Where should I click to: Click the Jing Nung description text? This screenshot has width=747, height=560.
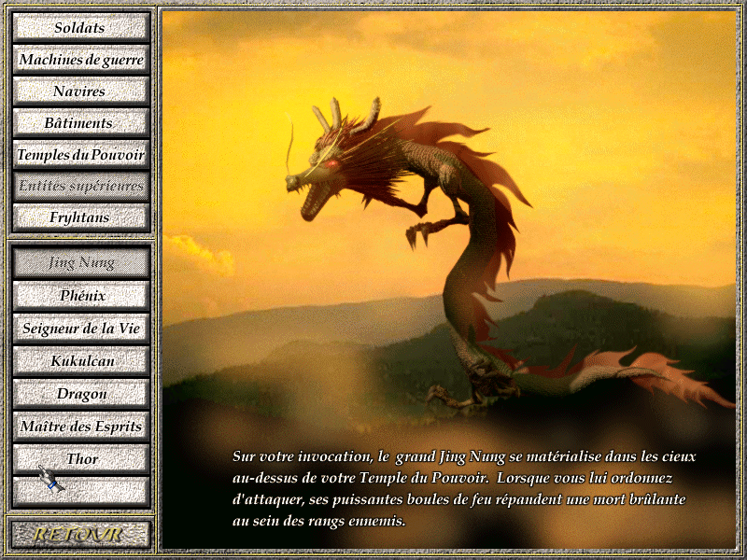463,488
